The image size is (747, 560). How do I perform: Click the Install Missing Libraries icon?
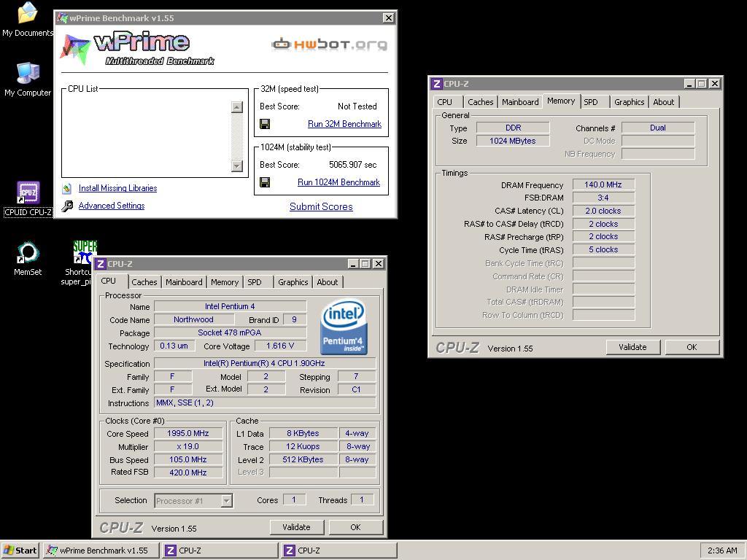(x=67, y=188)
